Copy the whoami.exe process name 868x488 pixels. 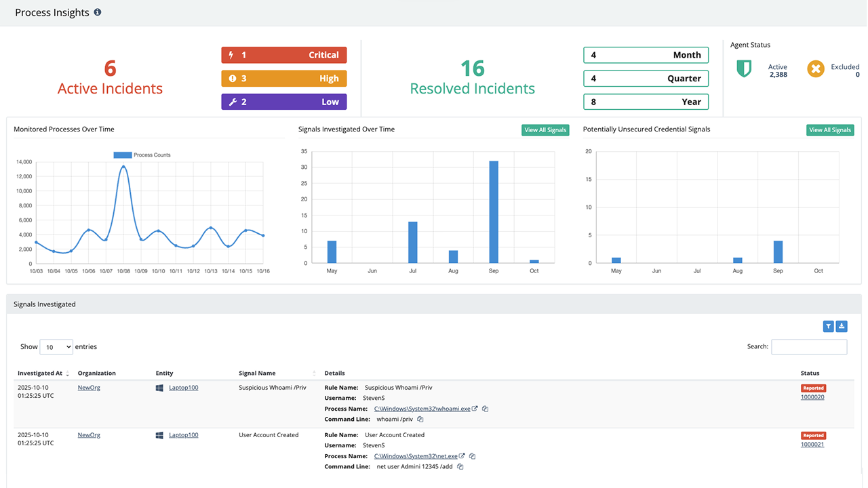[x=486, y=409]
